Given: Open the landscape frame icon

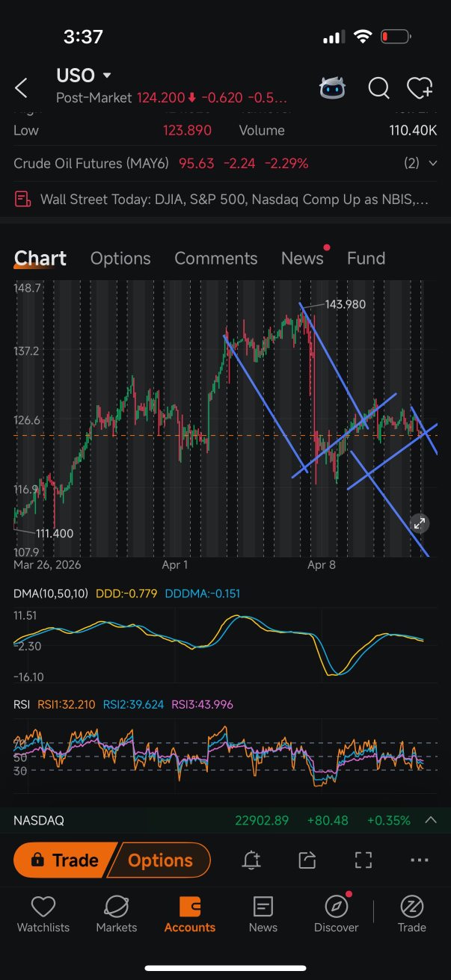Looking at the screenshot, I should click(x=363, y=860).
